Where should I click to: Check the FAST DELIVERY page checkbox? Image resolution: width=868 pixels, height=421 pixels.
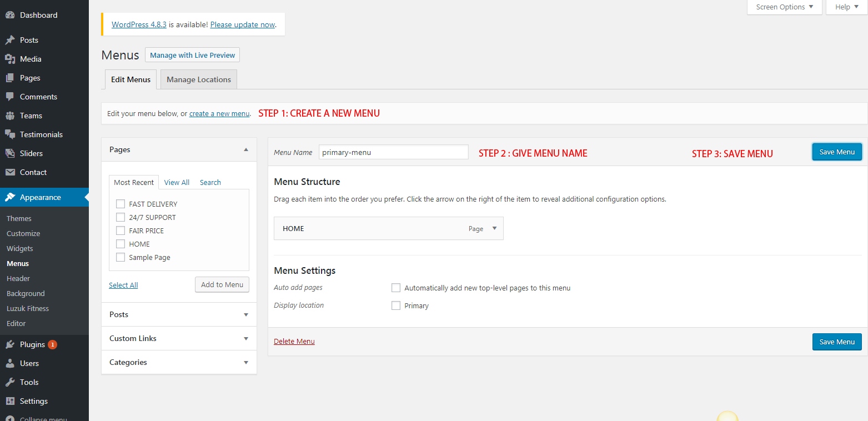tap(121, 204)
